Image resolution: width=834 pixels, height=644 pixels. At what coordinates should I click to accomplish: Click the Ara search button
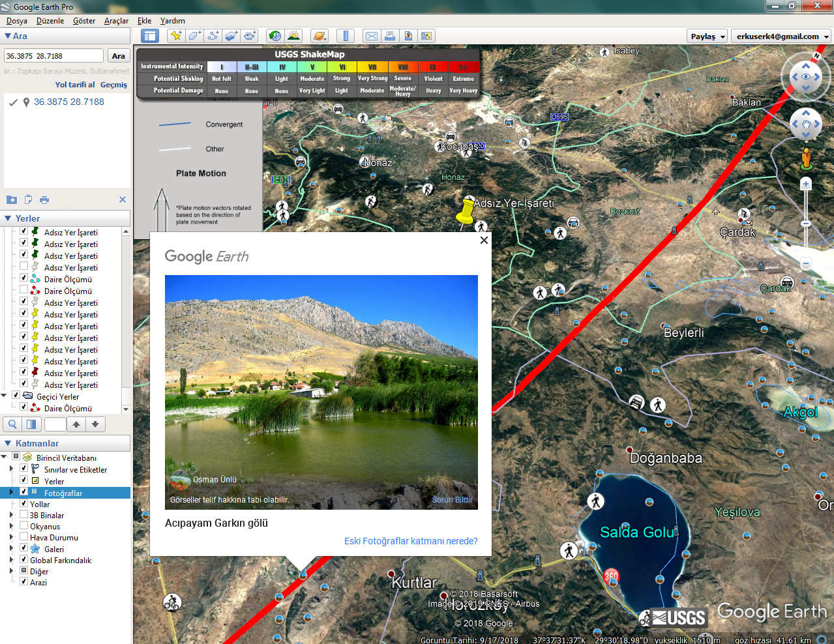click(x=119, y=56)
